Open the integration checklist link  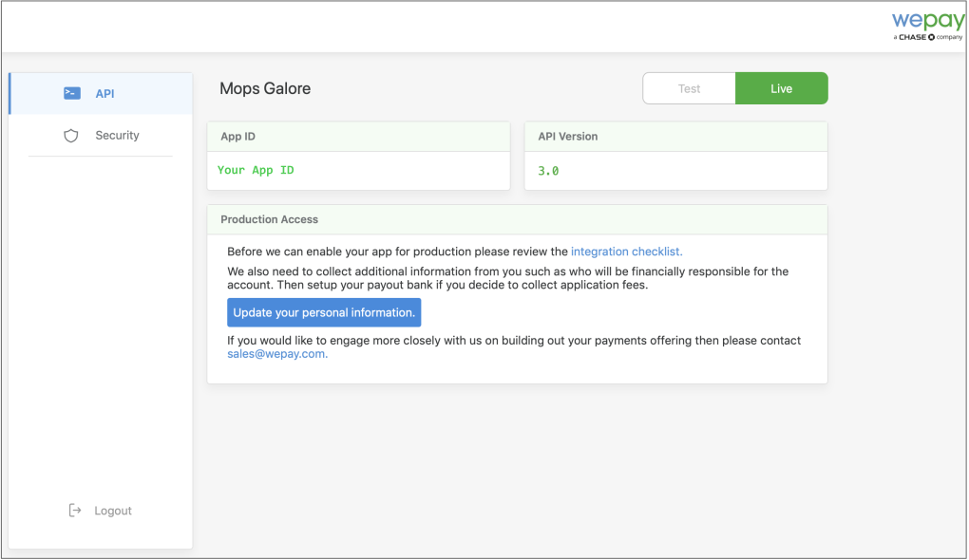pyautogui.click(x=626, y=252)
